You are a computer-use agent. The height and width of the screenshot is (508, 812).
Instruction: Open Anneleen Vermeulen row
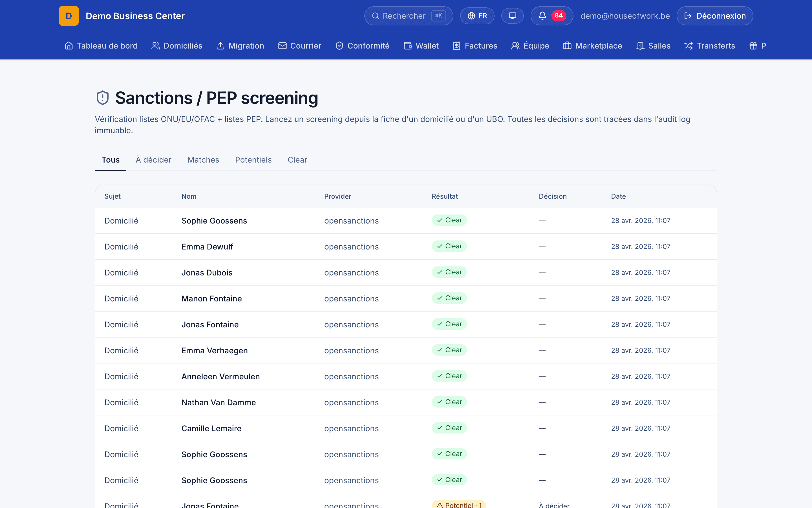406,376
